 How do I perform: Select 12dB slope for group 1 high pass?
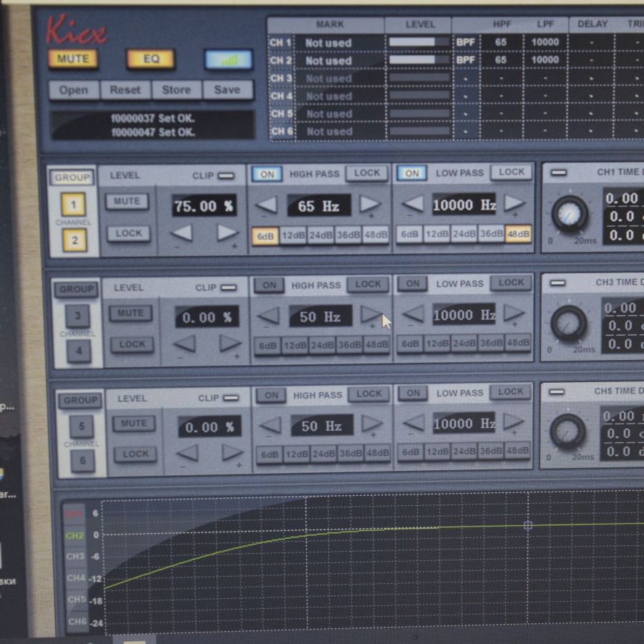(293, 235)
